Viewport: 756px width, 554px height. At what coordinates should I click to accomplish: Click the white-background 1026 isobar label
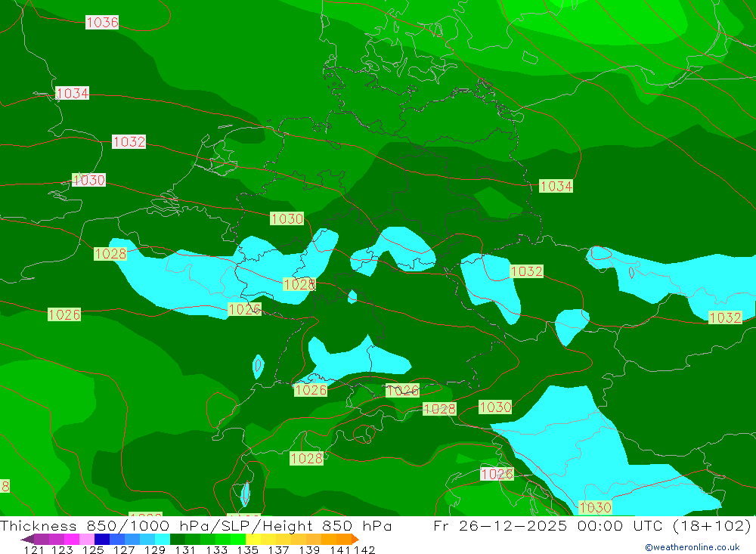tap(497, 474)
